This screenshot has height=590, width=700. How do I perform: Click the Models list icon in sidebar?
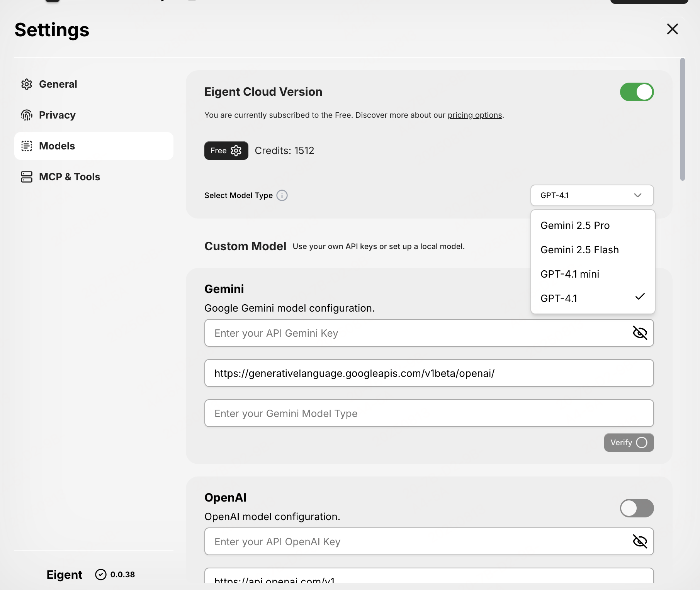click(27, 146)
